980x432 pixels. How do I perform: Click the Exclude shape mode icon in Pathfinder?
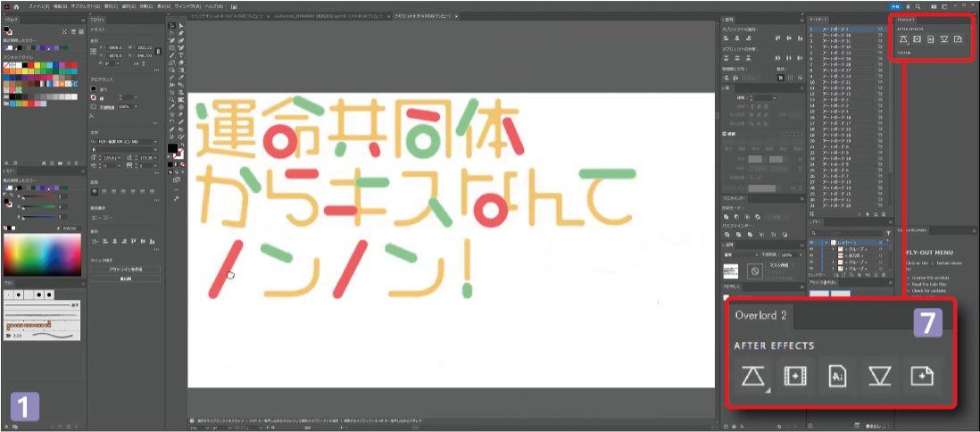tap(758, 217)
